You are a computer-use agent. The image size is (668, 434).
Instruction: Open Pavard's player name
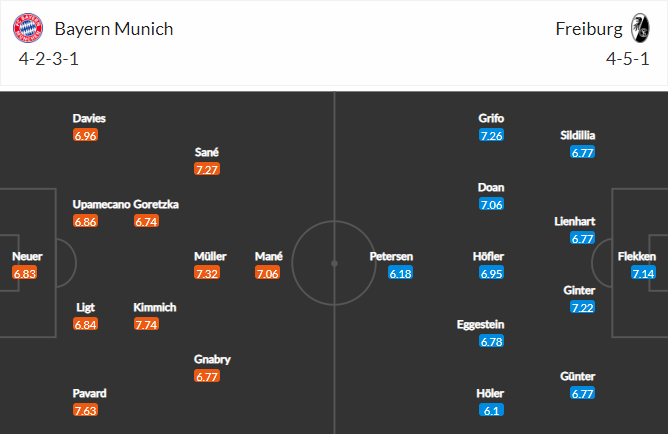(89, 393)
